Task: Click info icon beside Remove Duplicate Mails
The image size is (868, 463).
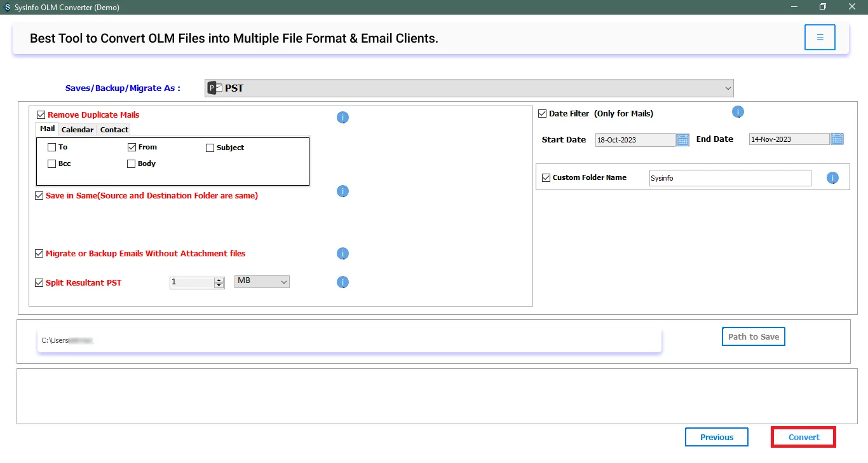Action: (x=342, y=118)
